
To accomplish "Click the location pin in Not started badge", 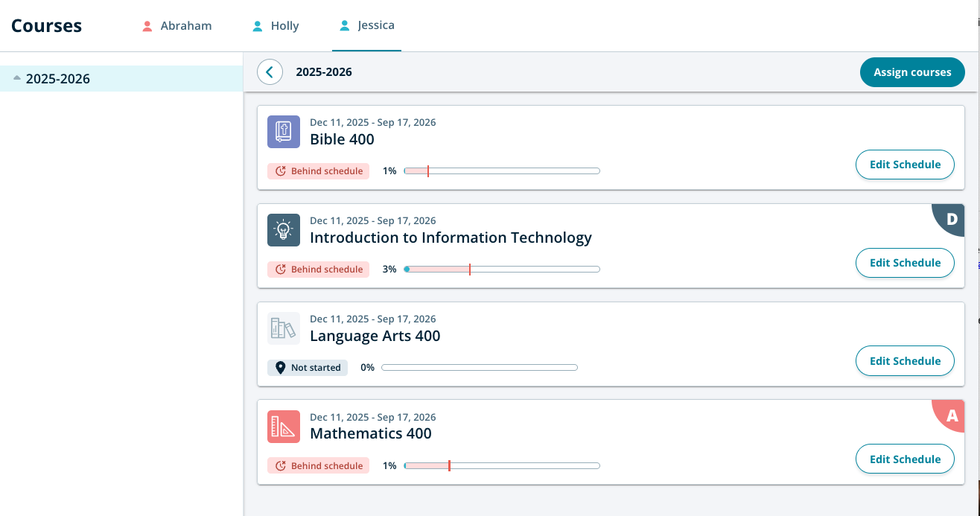I will click(x=281, y=368).
